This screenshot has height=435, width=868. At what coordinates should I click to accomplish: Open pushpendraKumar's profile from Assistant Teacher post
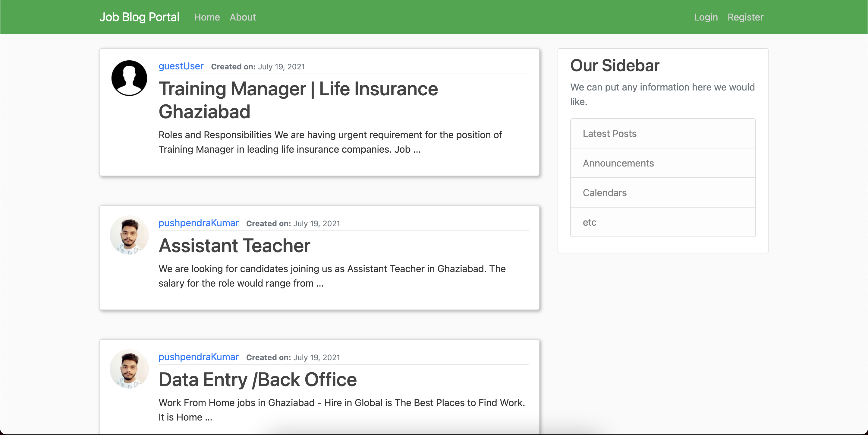point(199,223)
